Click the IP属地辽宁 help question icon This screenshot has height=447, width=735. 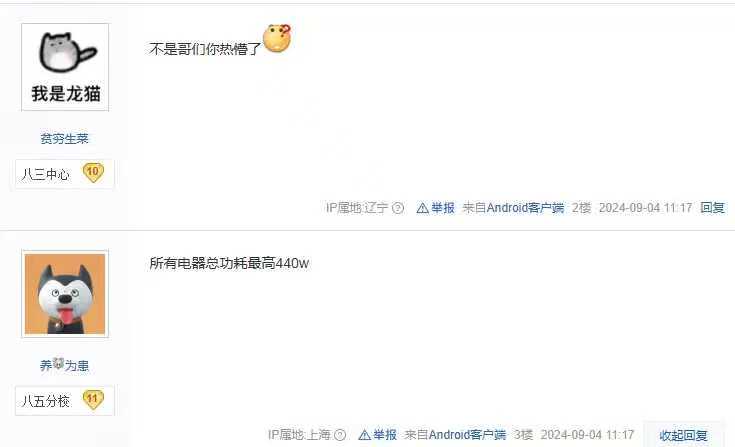(398, 208)
